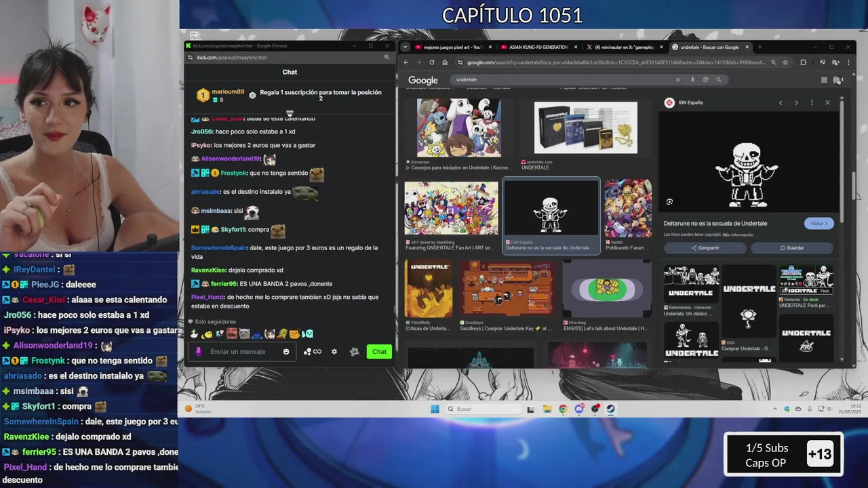Click the Visitar button

[x=819, y=223]
